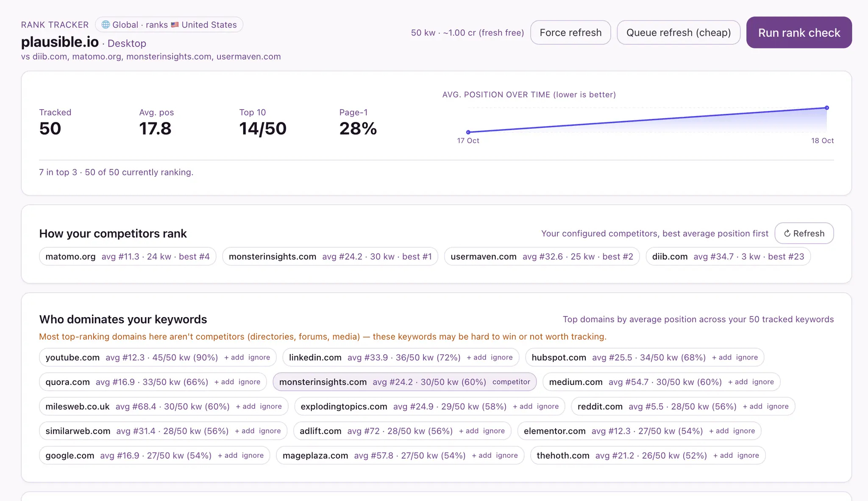Ignore quora.com domain
The width and height of the screenshot is (868, 501).
(249, 382)
